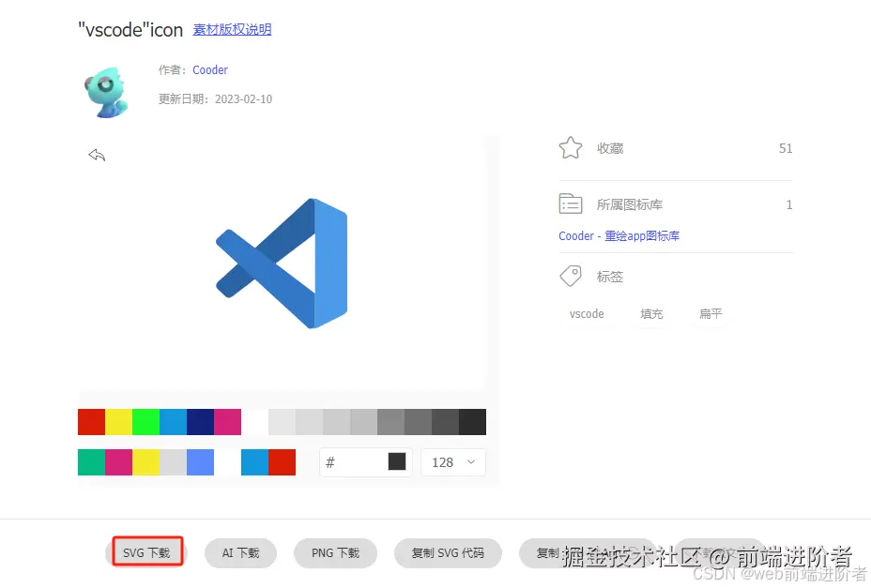Image resolution: width=871 pixels, height=588 pixels.
Task: Open the Cooder author profile link
Action: tap(210, 69)
